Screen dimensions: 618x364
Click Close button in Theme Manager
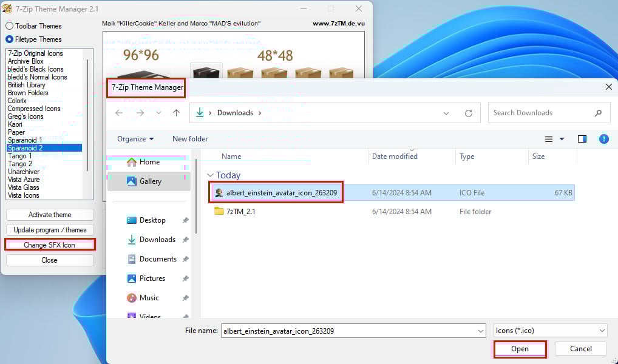50,260
